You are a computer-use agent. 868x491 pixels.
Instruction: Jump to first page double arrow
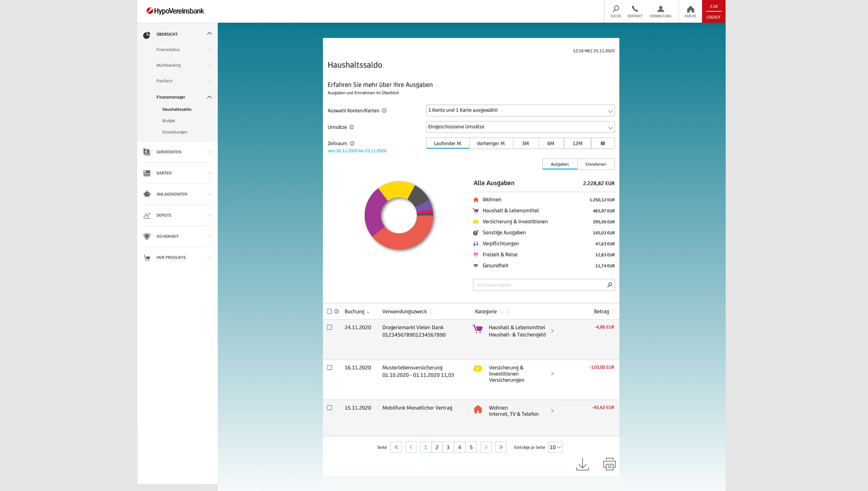(x=396, y=447)
